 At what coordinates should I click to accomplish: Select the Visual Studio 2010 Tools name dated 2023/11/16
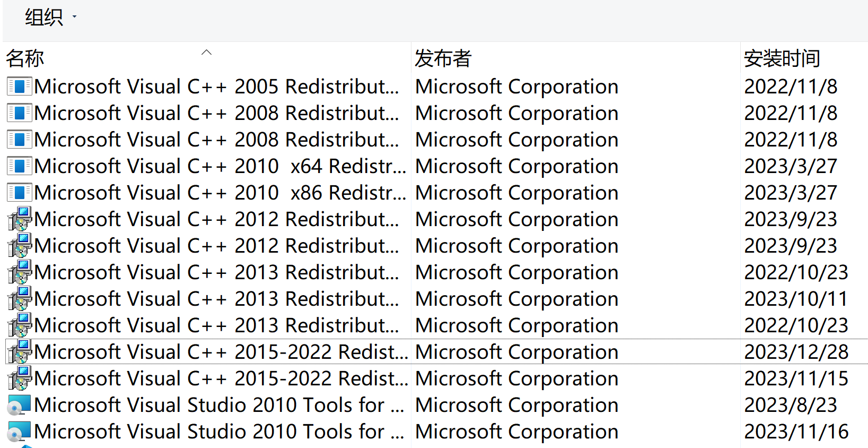pyautogui.click(x=220, y=432)
